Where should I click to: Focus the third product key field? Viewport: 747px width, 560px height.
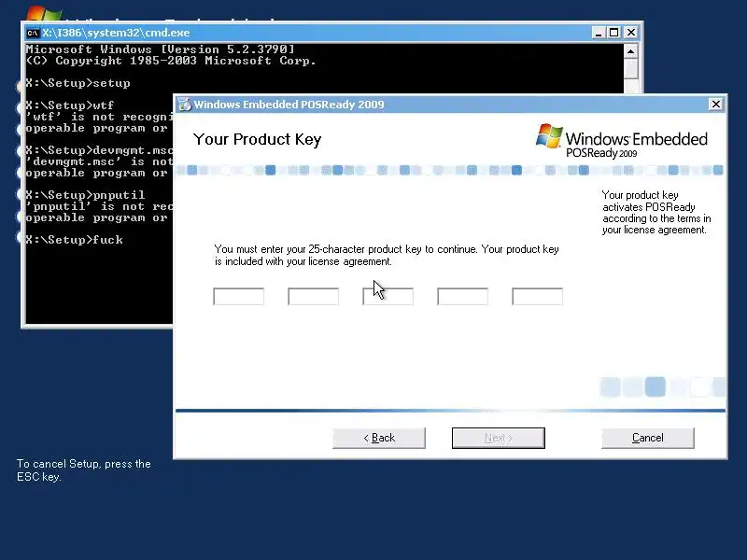pyautogui.click(x=388, y=297)
